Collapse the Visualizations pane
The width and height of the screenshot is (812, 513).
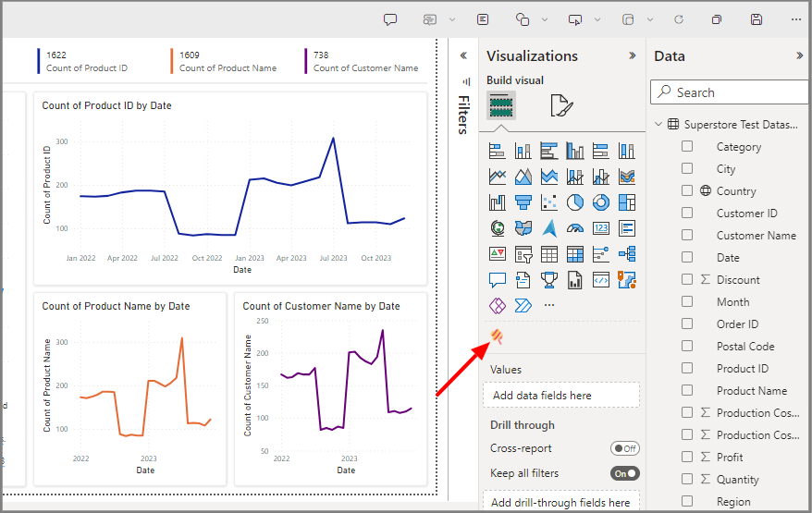coord(633,55)
